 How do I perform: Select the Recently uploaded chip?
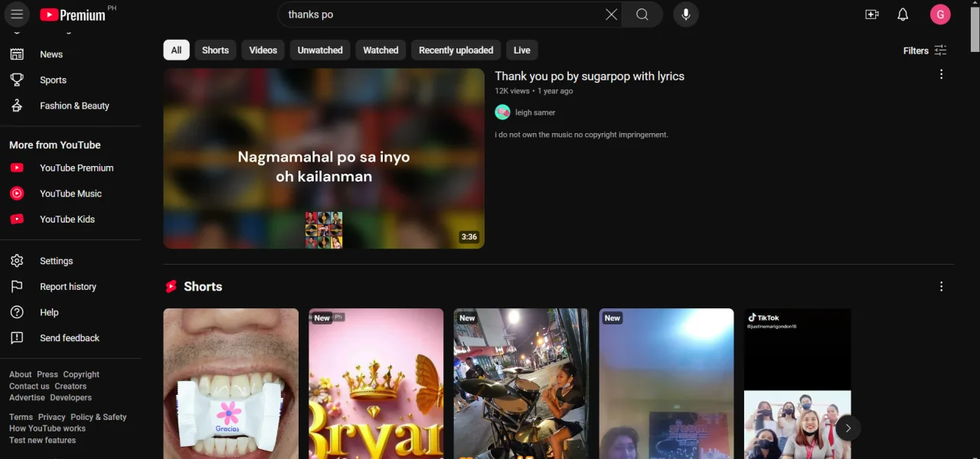(x=456, y=50)
